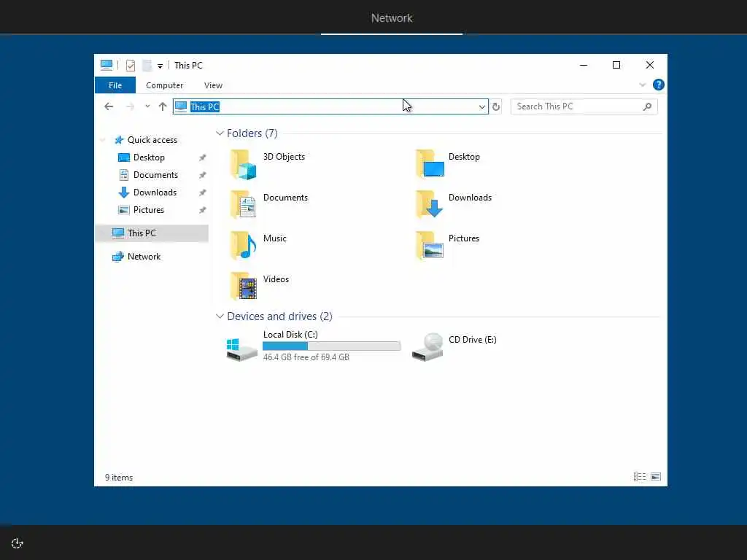Viewport: 747px width, 560px height.
Task: Open the address bar history dropdown
Action: (x=482, y=106)
